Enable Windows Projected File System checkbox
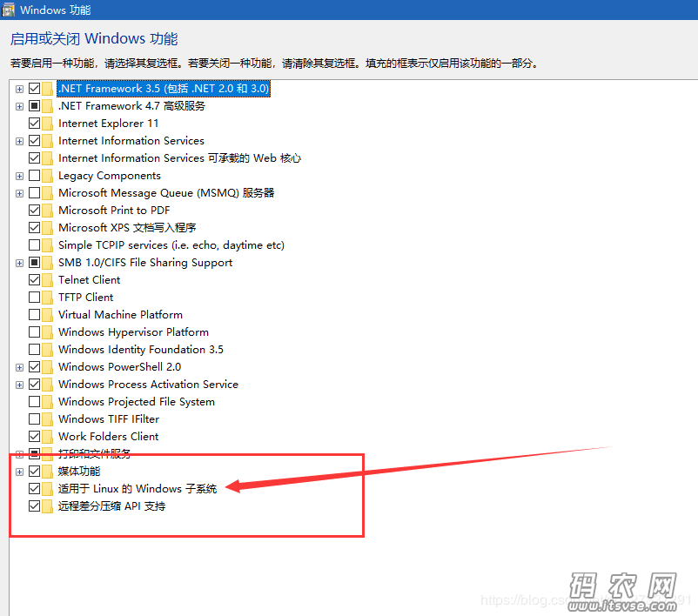This screenshot has height=616, width=698. tap(34, 401)
